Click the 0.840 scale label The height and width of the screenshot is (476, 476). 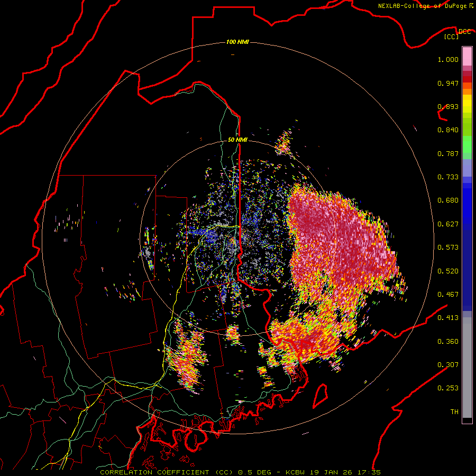pos(448,130)
